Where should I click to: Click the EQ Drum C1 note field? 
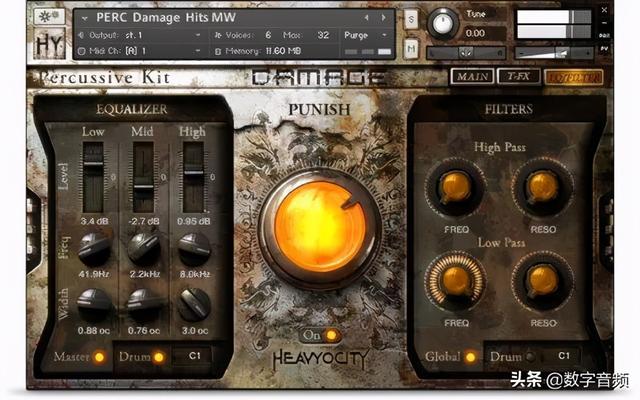click(193, 356)
